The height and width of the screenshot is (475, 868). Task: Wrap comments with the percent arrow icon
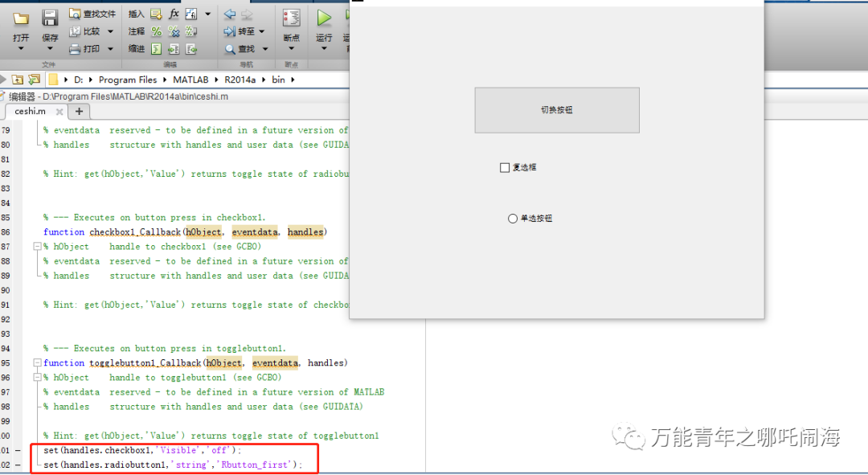click(x=191, y=31)
